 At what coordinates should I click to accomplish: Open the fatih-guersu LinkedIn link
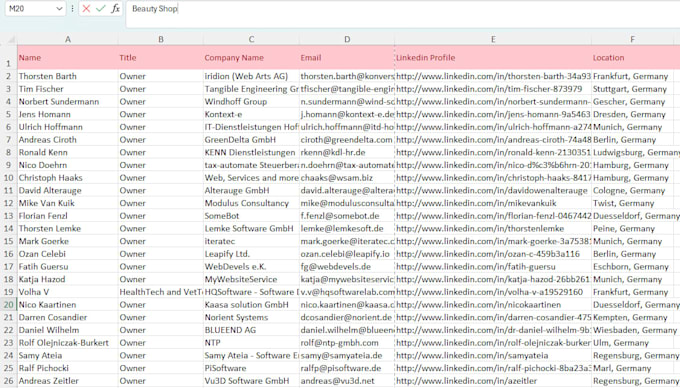pos(476,267)
